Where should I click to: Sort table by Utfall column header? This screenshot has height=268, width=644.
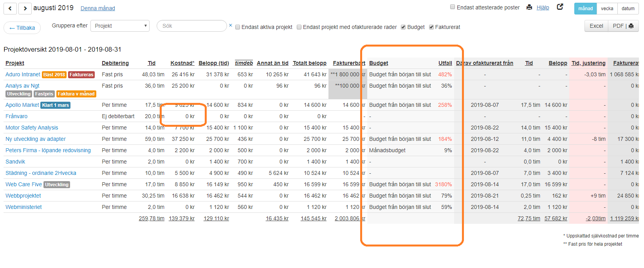coord(445,63)
